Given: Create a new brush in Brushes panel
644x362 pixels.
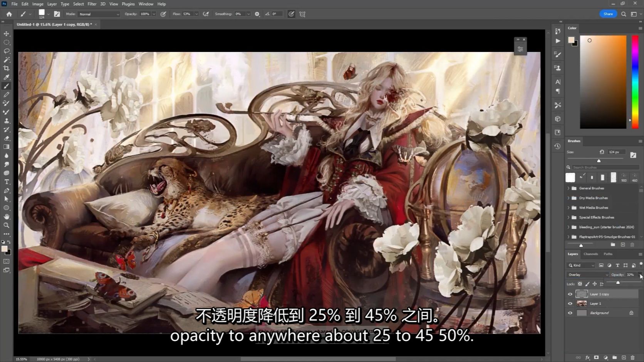Looking at the screenshot, I should [x=623, y=245].
